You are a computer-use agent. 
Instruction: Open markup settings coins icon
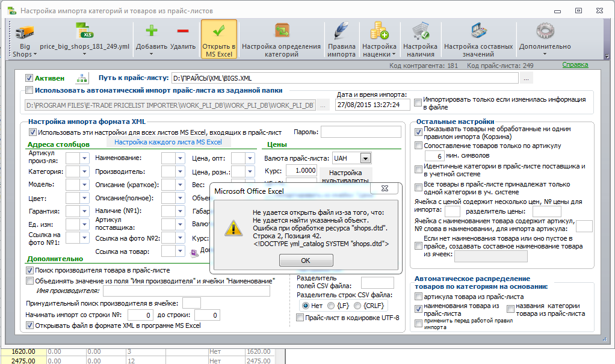[379, 31]
